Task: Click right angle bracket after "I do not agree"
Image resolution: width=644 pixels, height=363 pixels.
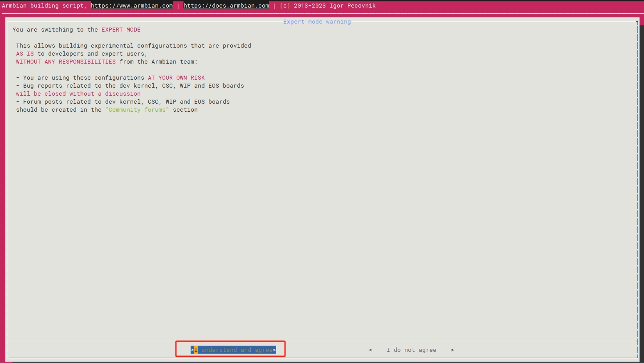Action: [x=452, y=350]
